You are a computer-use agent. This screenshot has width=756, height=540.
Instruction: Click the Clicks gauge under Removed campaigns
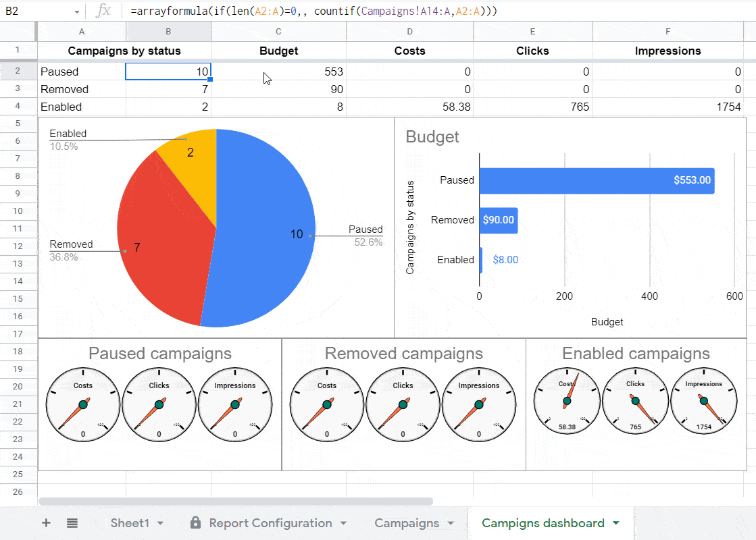coord(403,404)
